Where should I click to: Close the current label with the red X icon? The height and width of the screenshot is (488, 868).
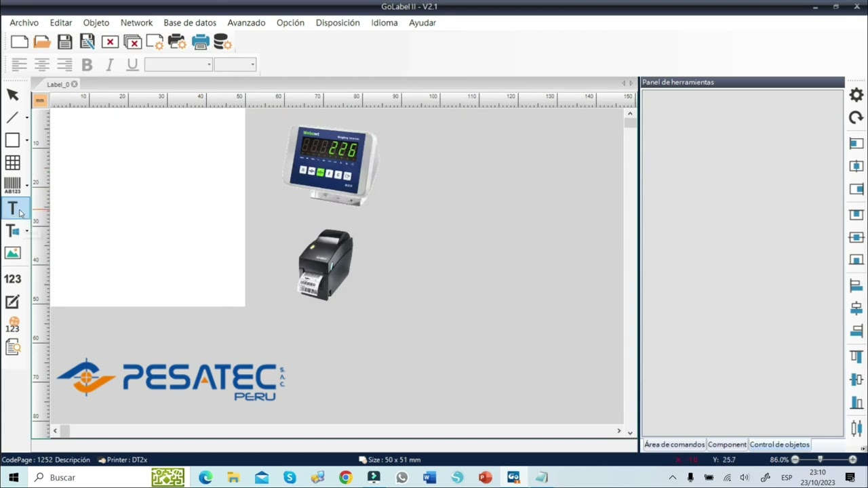(x=110, y=42)
